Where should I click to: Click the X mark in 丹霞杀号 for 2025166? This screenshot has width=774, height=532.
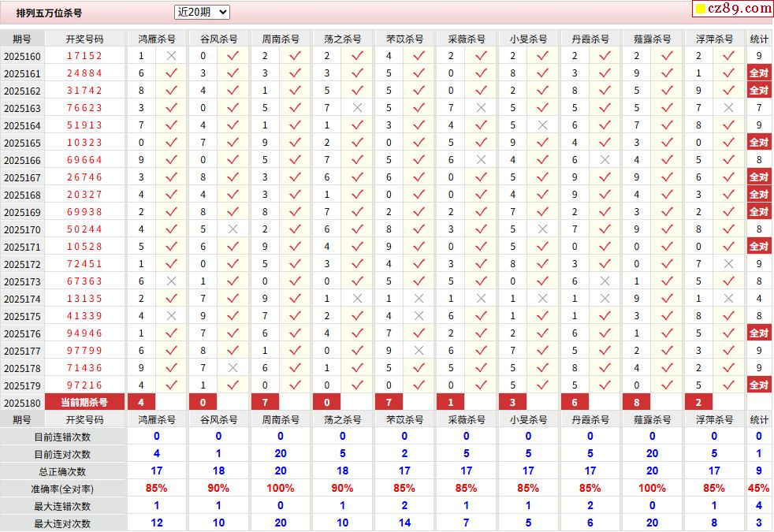[605, 160]
